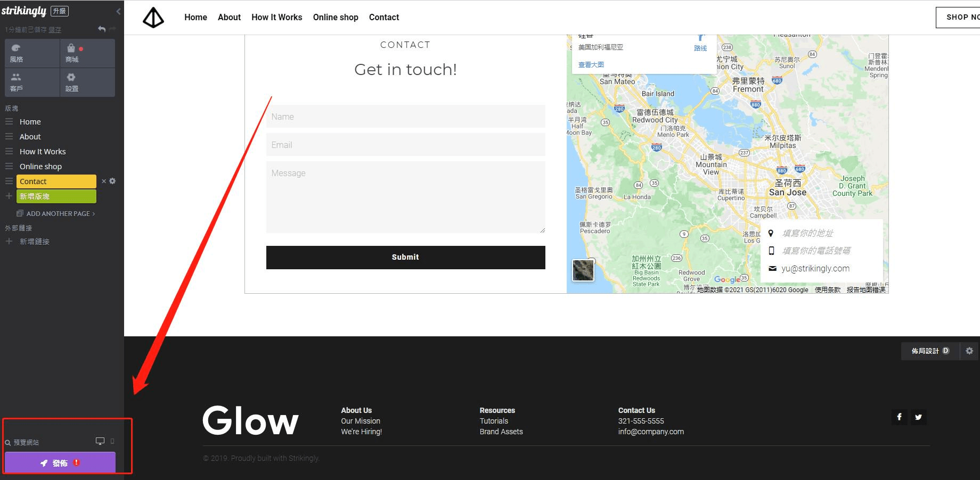Image resolution: width=980 pixels, height=480 pixels.
Task: Select How It Works in the sidebar section list
Action: point(43,152)
